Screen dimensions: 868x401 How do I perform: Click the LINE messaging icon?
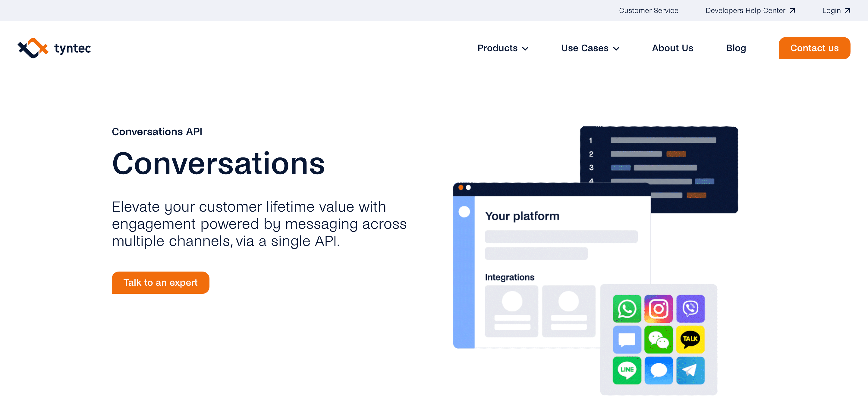click(x=627, y=370)
